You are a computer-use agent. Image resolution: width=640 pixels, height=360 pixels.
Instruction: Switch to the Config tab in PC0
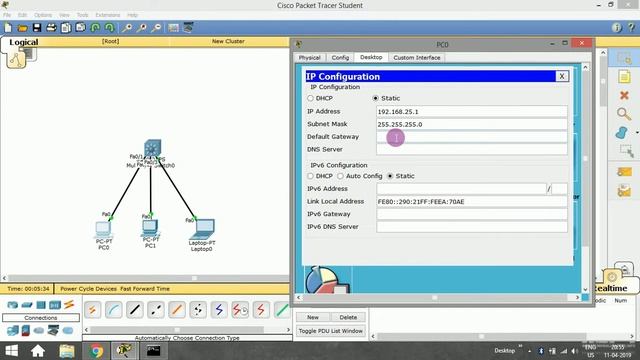point(340,58)
